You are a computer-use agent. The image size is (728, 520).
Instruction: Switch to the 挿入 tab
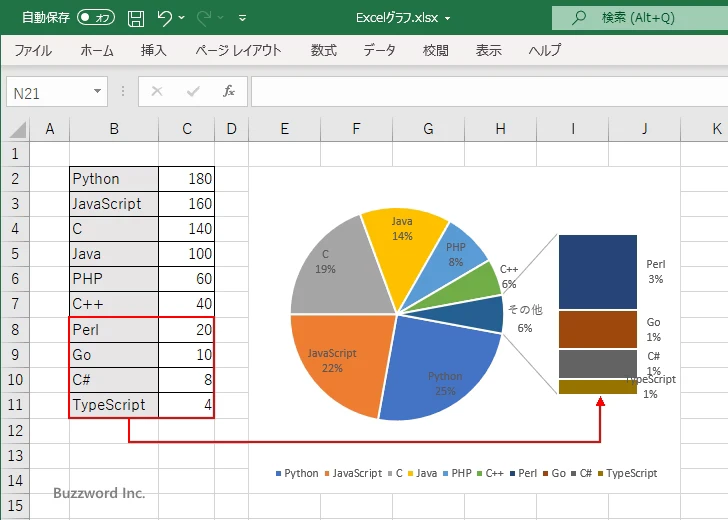(x=154, y=50)
